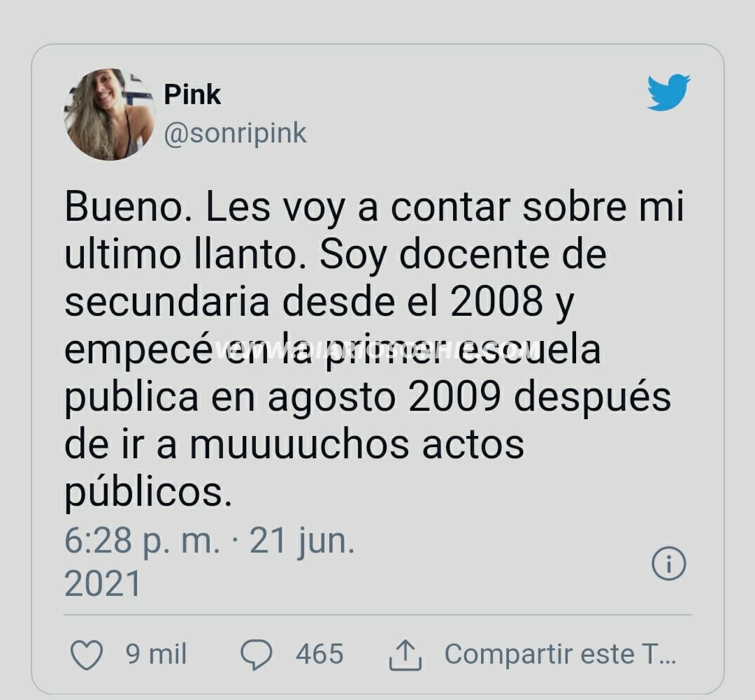Click the 6:28 p. m. timestamp
Image resolution: width=755 pixels, height=700 pixels.
pyautogui.click(x=141, y=541)
